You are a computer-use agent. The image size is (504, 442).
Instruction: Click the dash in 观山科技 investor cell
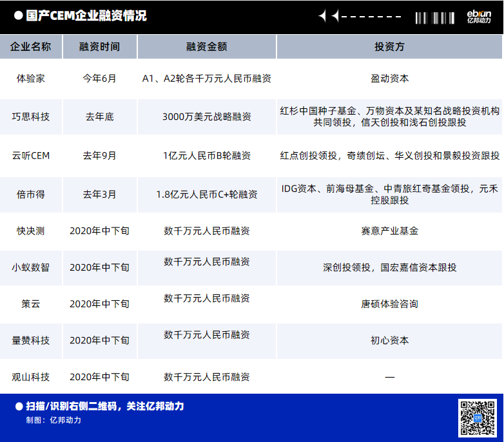pos(389,377)
